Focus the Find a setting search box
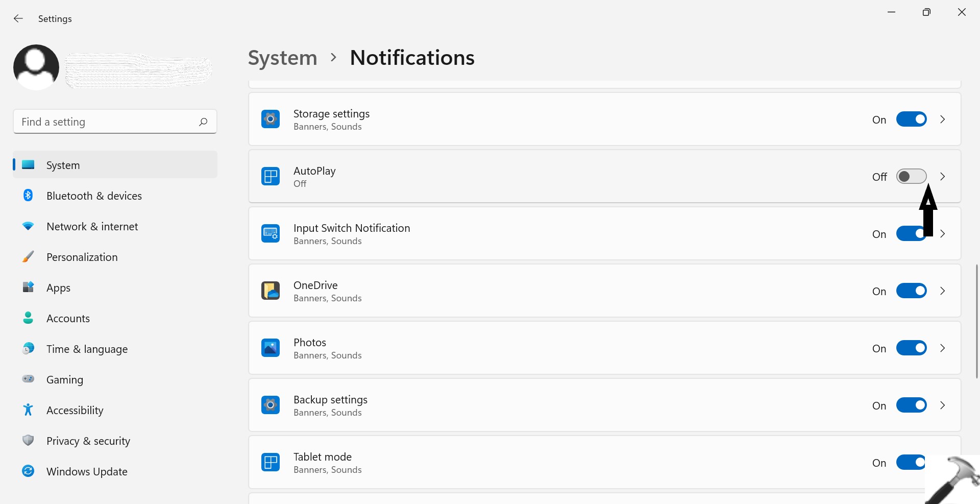The width and height of the screenshot is (980, 504). 107,122
